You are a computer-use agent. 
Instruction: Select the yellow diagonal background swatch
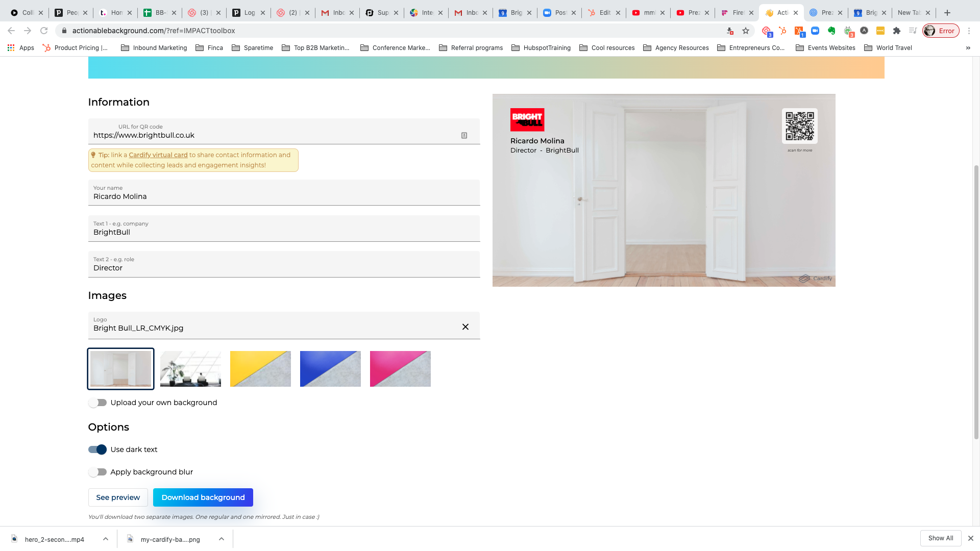260,368
